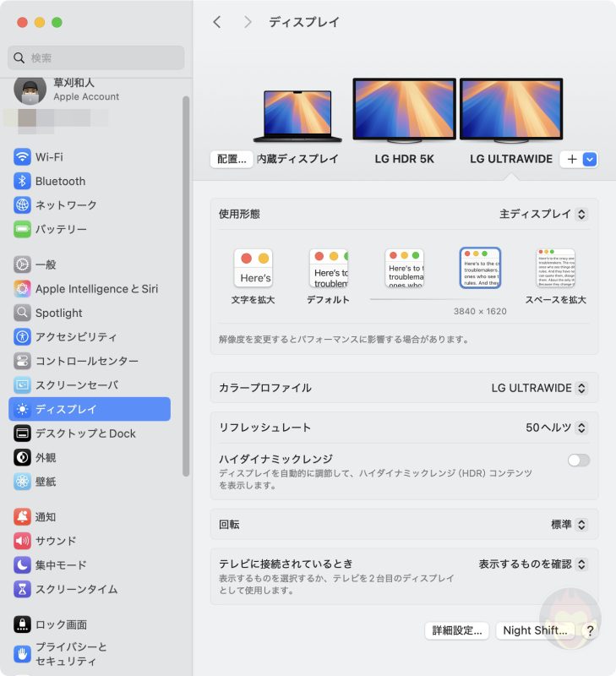Viewport: 616px width, 676px height.
Task: Open テレビに接続されているとき 表示するものを確認 popup
Action: click(533, 564)
